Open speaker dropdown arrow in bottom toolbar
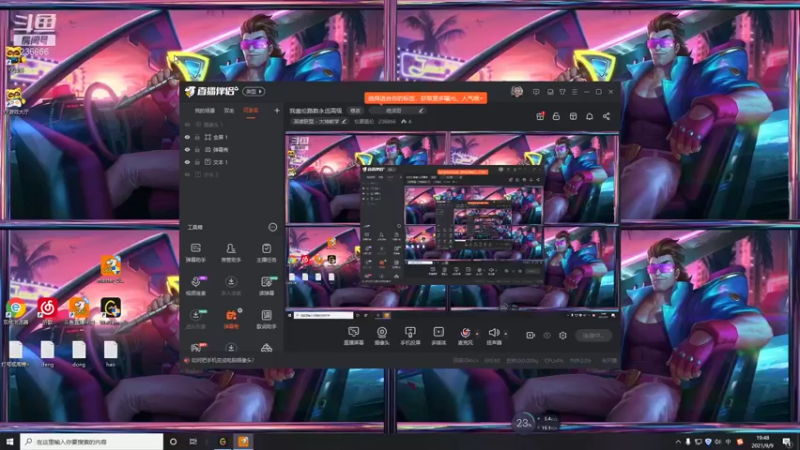Screen dimensions: 800x450 click(x=506, y=334)
